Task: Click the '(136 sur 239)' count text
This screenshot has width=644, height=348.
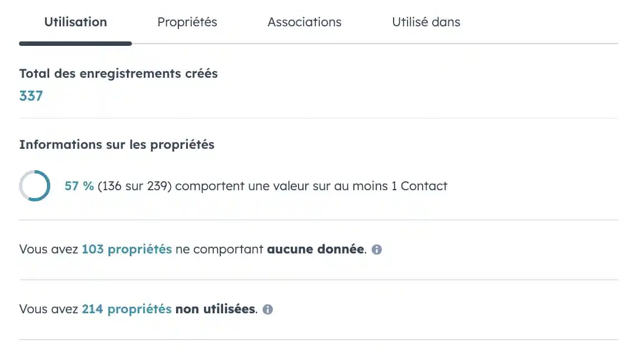Action: click(x=135, y=186)
